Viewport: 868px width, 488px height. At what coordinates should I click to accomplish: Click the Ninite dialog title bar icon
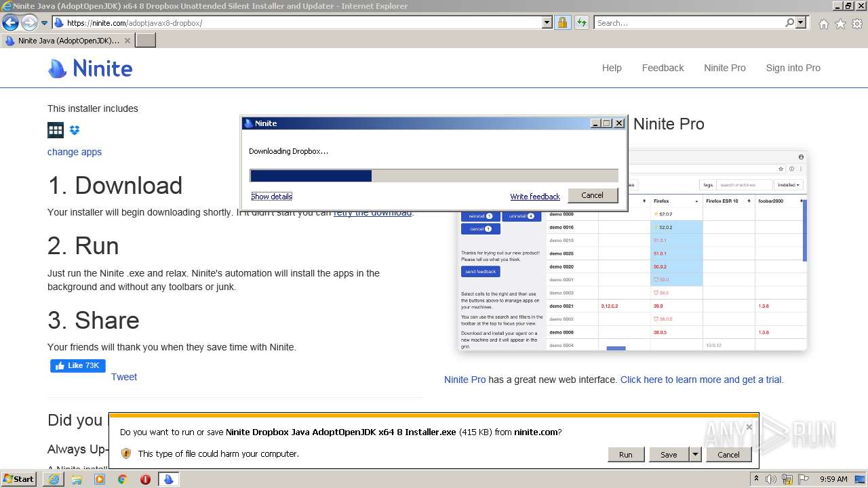click(x=249, y=123)
